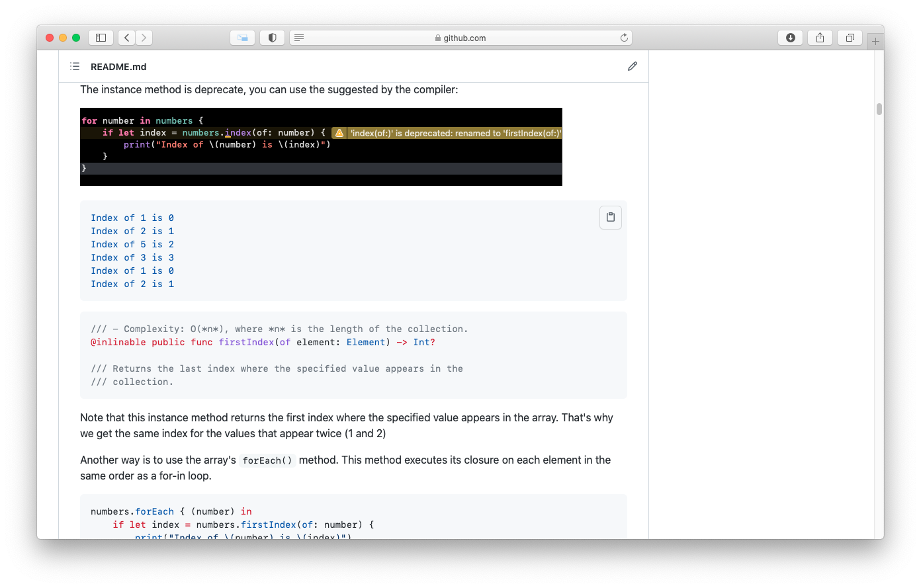Click the README.md file title
The image size is (921, 588).
[x=118, y=67]
